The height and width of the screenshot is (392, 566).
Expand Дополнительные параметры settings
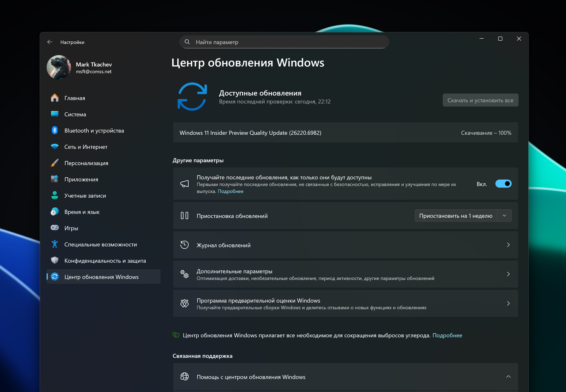508,274
